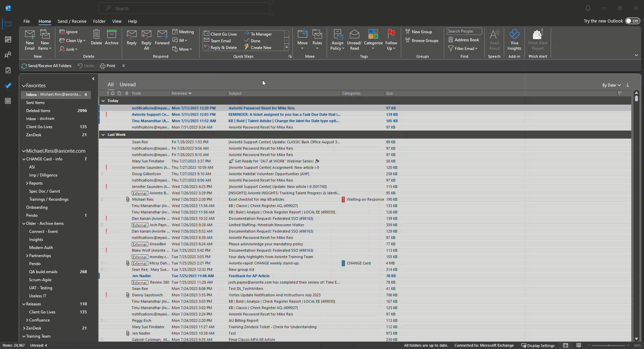Viewport: 644px width, 349px height.
Task: Toggle Try the new Outlook switch
Action: coord(633,21)
